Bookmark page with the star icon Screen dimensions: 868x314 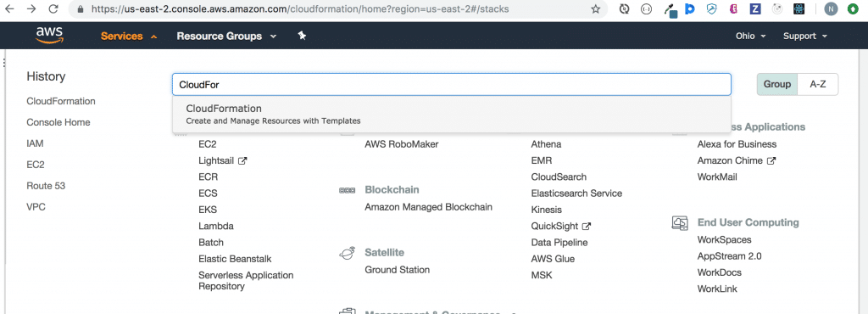pos(596,8)
